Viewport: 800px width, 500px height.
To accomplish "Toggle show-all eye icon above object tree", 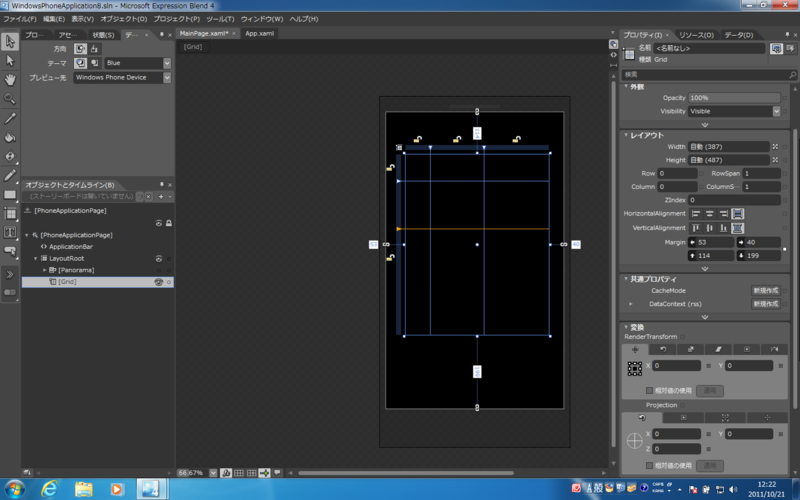I will (159, 223).
